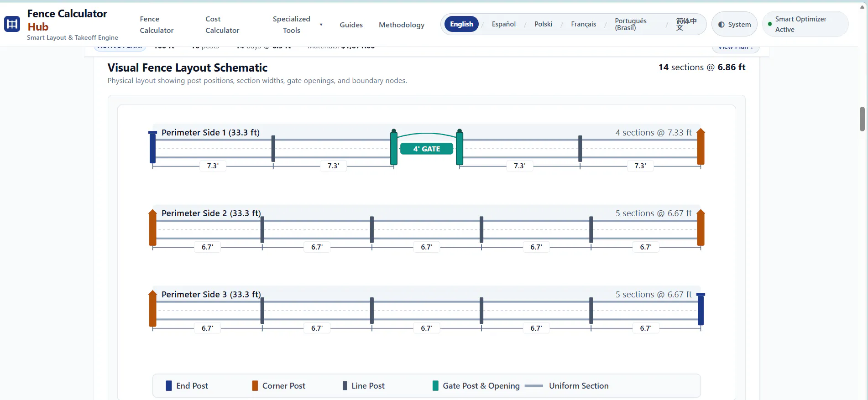Click the "Perimeter Side 1 (33.3 ft)" label
This screenshot has width=868, height=400.
coord(210,133)
